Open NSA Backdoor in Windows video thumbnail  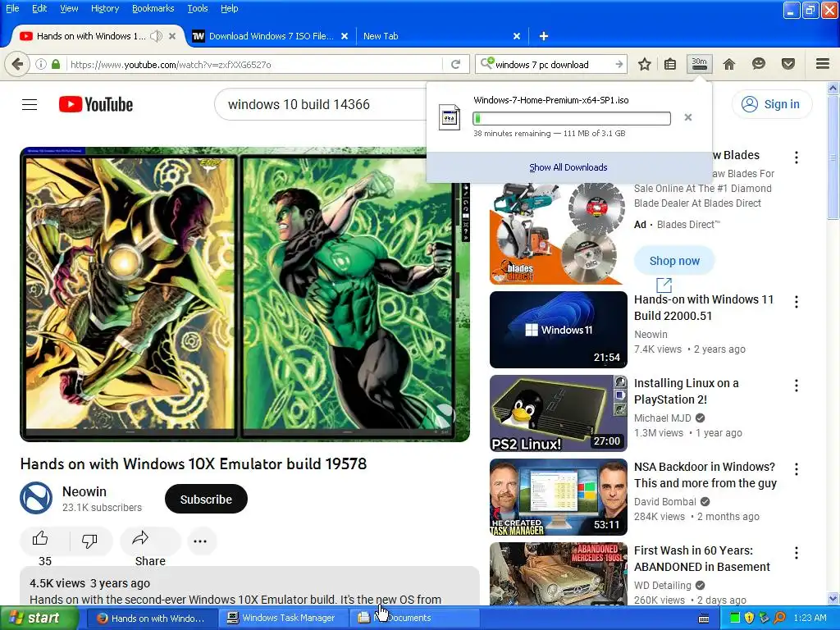tap(558, 496)
